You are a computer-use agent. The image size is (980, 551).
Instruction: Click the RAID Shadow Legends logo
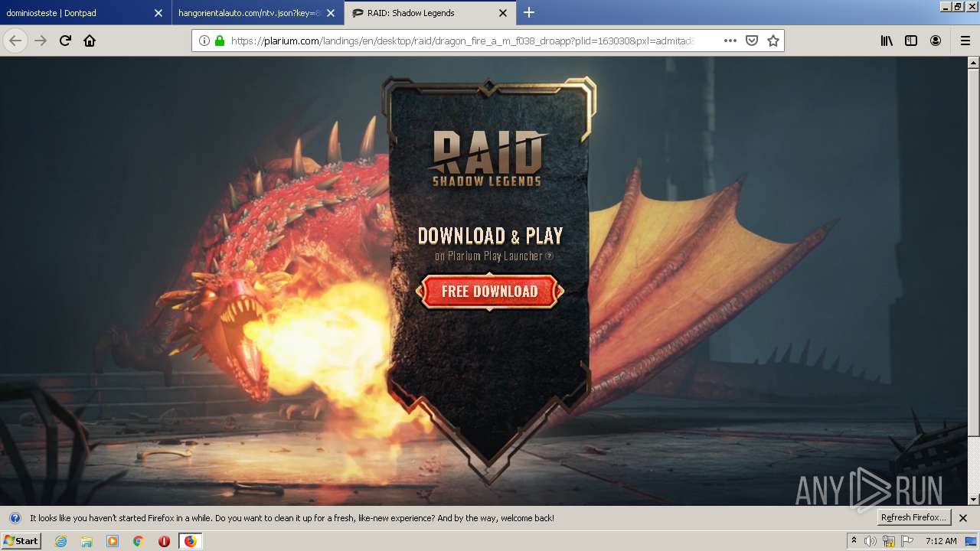pos(487,159)
